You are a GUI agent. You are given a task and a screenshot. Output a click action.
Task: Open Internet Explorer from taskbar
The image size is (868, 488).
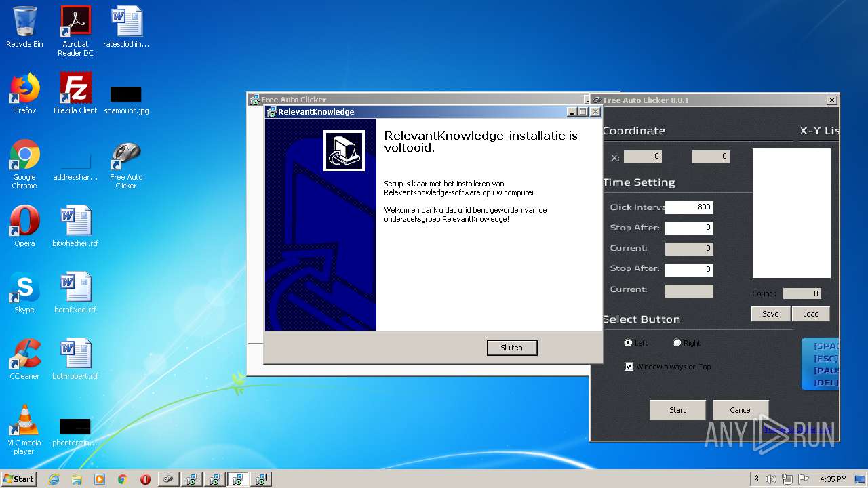pos(54,479)
